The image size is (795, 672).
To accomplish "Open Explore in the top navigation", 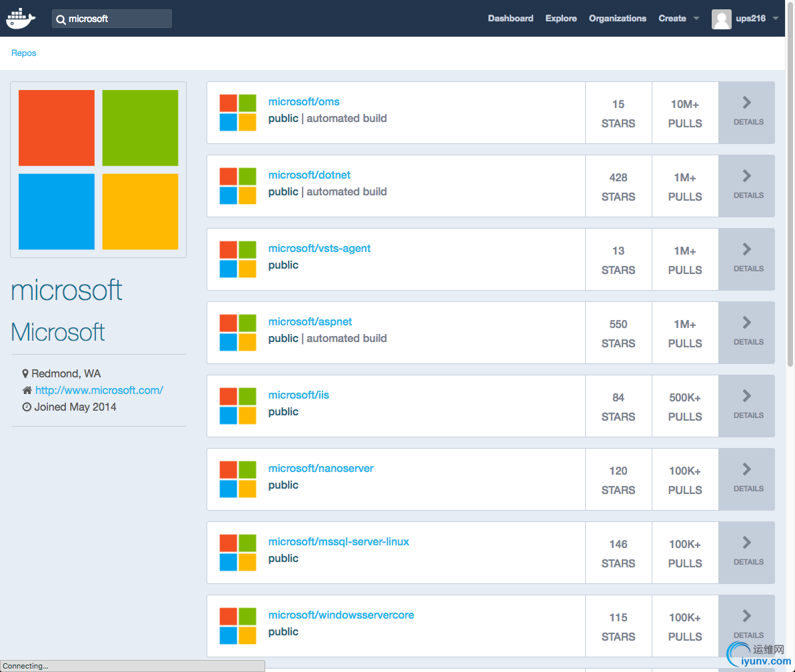I will click(x=560, y=18).
